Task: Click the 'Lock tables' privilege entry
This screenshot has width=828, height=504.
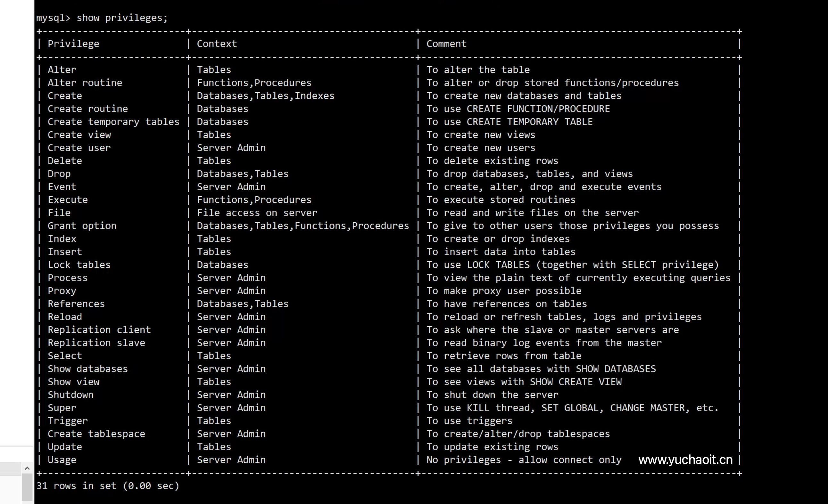Action: click(x=79, y=264)
